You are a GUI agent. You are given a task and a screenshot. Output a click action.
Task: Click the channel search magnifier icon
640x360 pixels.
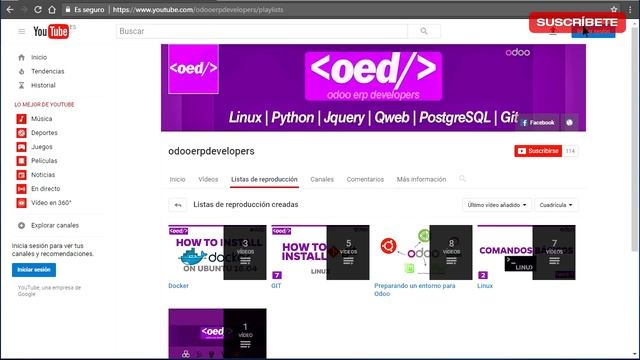(x=462, y=178)
